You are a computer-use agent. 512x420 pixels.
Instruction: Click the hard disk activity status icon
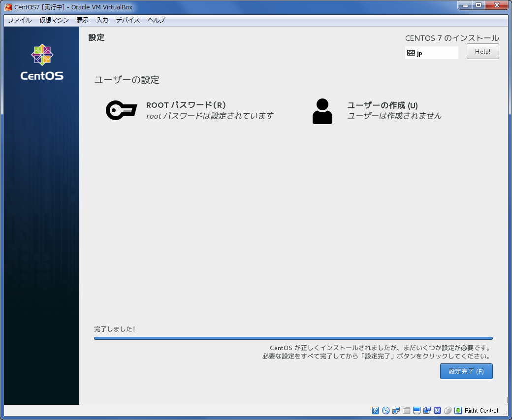tap(376, 410)
